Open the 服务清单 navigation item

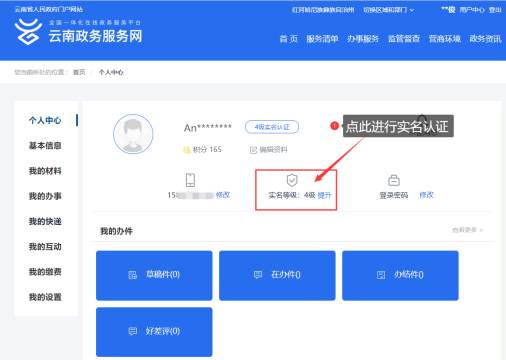322,39
